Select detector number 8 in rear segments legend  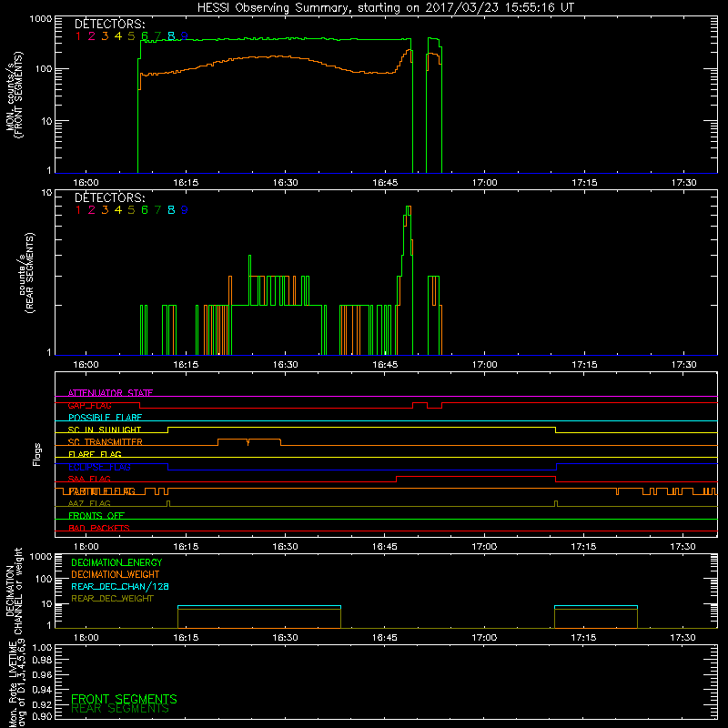tap(171, 210)
